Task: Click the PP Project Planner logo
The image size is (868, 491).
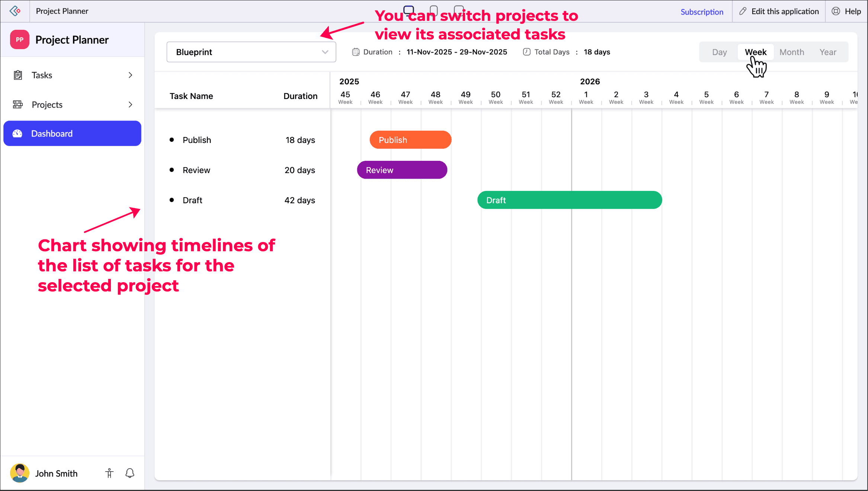Action: (x=20, y=40)
